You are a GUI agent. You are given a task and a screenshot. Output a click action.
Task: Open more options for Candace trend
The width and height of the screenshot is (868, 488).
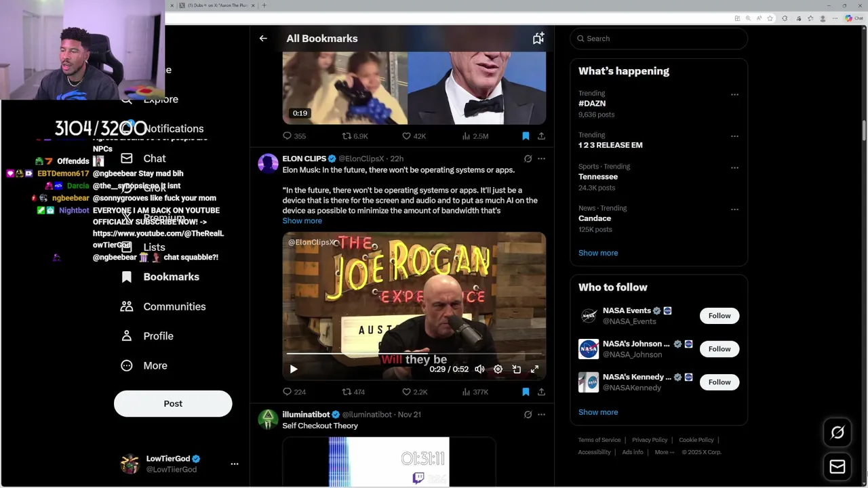click(734, 209)
